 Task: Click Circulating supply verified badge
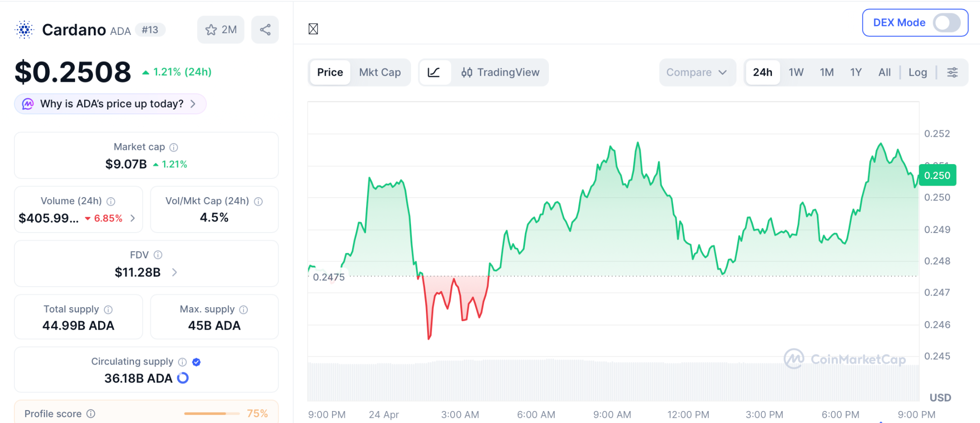point(196,362)
